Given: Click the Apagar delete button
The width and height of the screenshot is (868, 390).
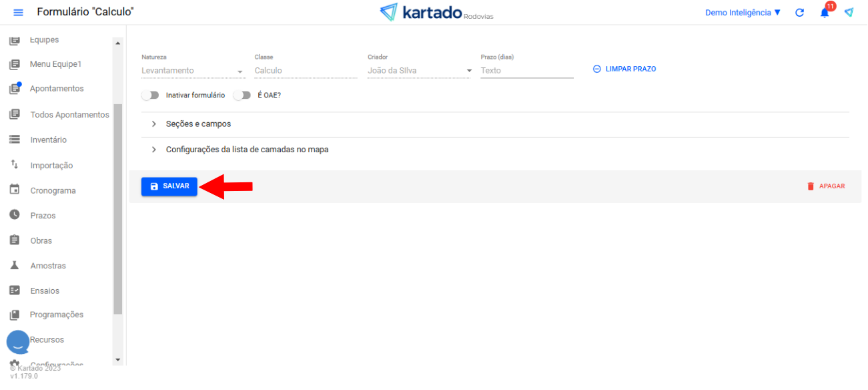Looking at the screenshot, I should point(826,186).
